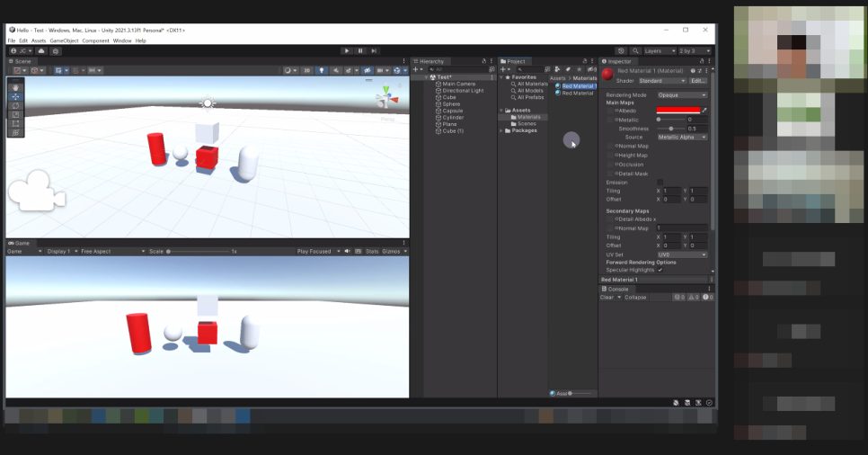The image size is (868, 455).
Task: Open the Shader Standard dropdown
Action: coord(661,81)
